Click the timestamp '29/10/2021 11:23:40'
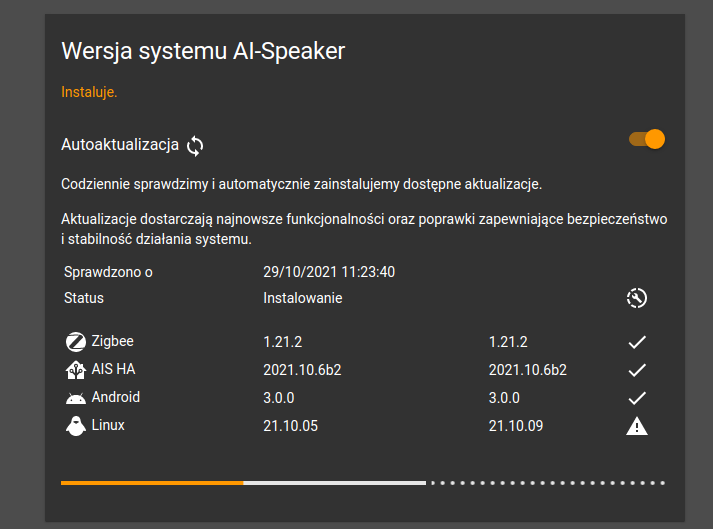 point(329,272)
